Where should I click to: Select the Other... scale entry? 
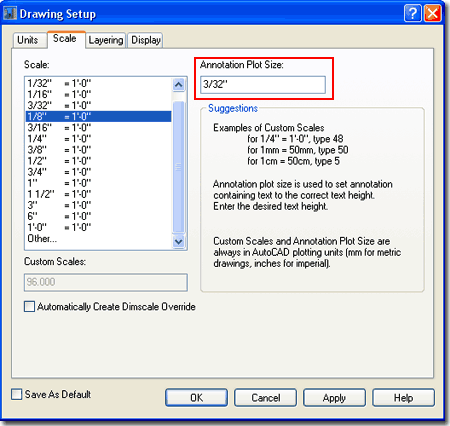(98, 239)
